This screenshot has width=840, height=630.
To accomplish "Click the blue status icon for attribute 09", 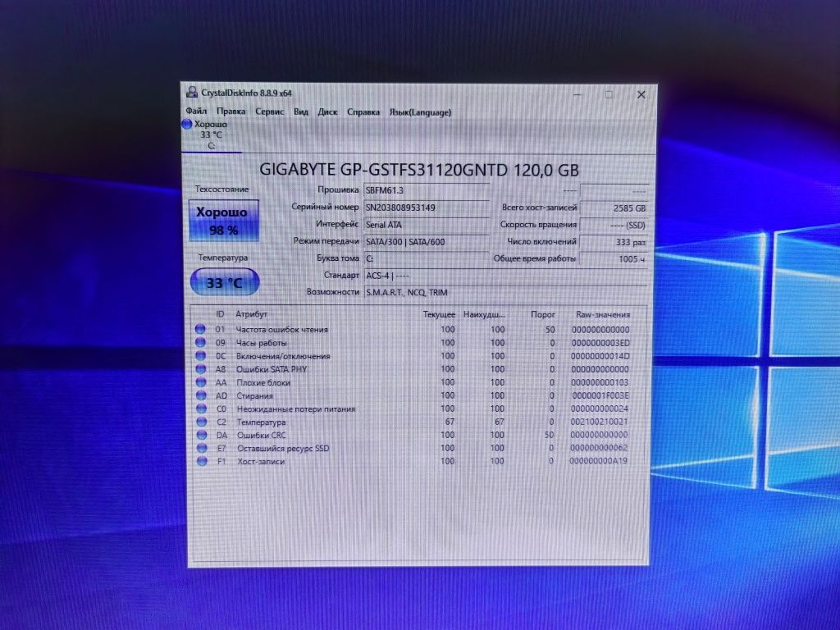I will 200,342.
